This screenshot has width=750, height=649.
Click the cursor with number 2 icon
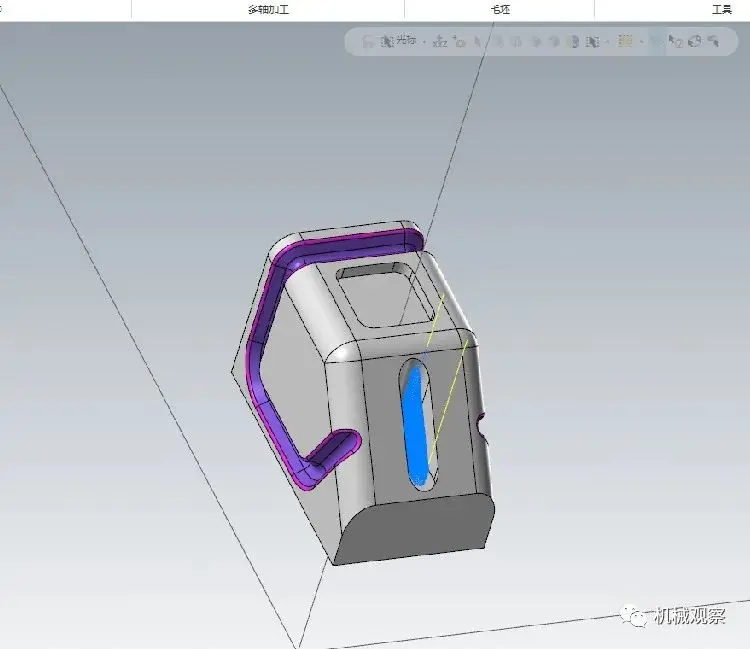point(675,42)
